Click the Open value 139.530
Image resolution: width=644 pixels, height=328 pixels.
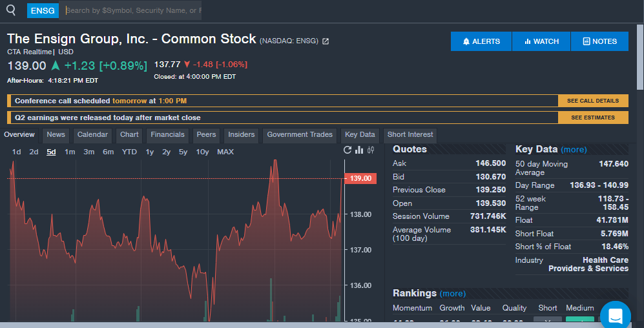[490, 203]
